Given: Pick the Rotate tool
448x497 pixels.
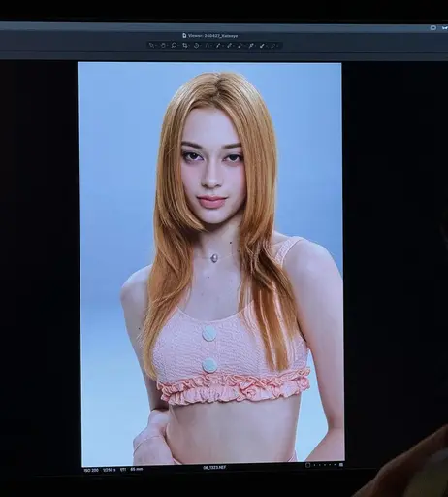Looking at the screenshot, I should (196, 46).
